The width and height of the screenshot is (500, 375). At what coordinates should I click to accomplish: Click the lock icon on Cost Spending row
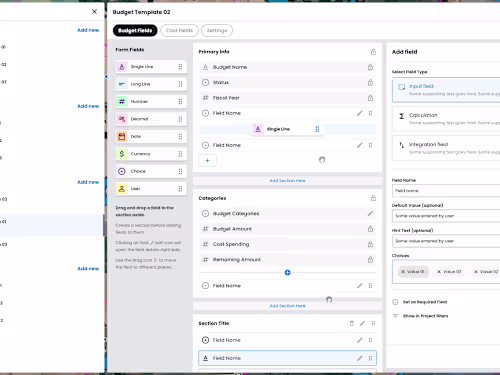(x=370, y=244)
